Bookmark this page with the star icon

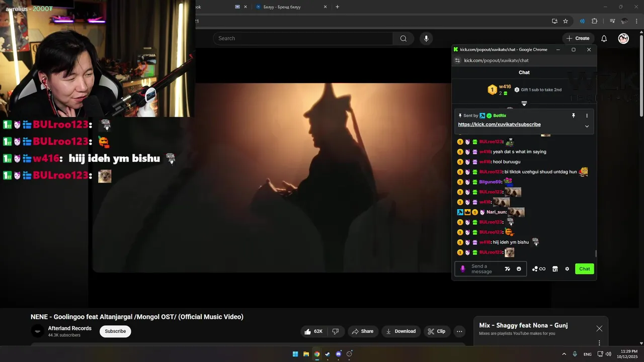pyautogui.click(x=566, y=21)
